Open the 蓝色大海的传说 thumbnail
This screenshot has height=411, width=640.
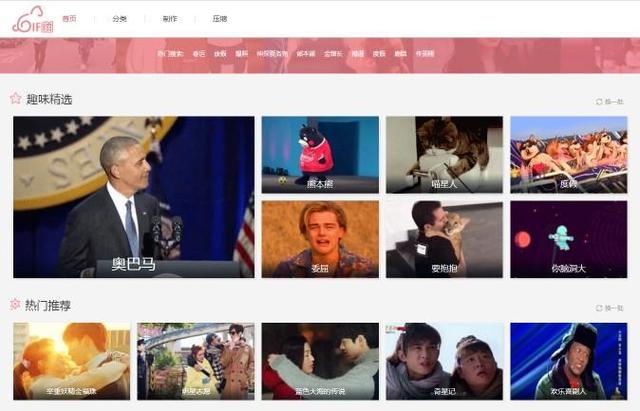click(320, 361)
